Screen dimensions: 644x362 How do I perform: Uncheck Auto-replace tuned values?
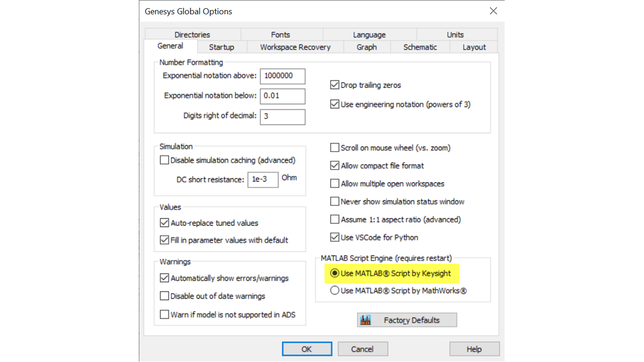[x=164, y=222]
